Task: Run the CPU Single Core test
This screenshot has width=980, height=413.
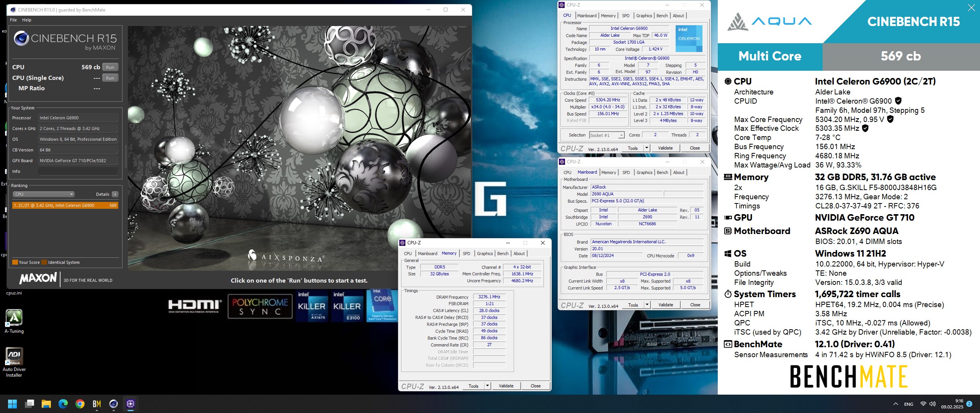Action: point(110,78)
